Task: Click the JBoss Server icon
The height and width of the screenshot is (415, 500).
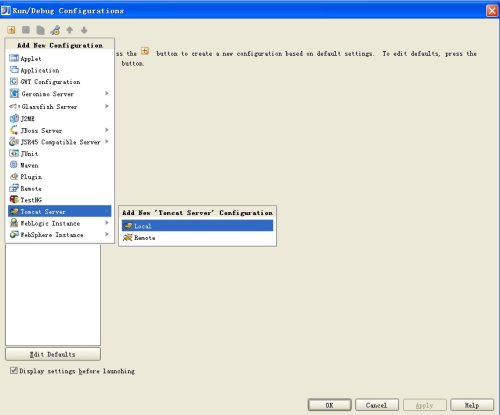Action: tap(14, 130)
